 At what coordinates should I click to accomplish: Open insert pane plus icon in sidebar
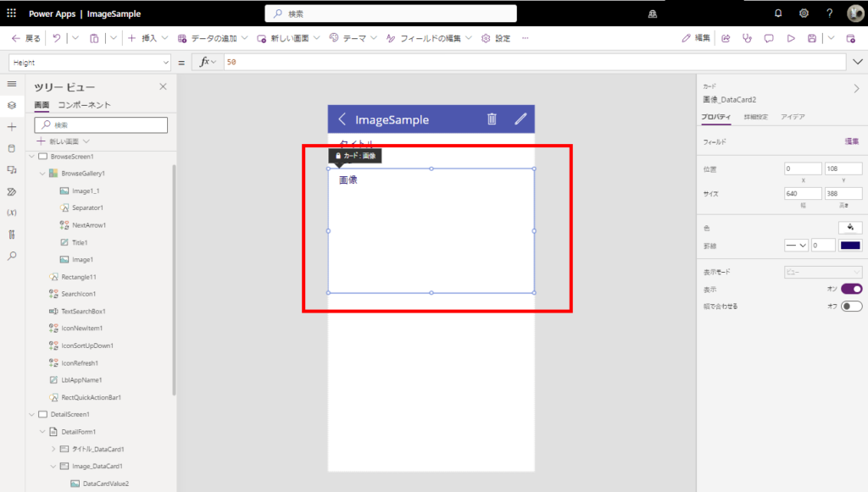click(x=12, y=126)
